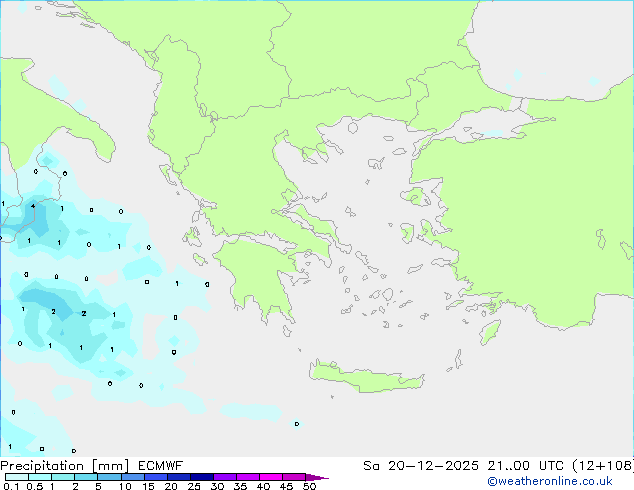Pick the 10–15 mm legend swatch

[132, 477]
